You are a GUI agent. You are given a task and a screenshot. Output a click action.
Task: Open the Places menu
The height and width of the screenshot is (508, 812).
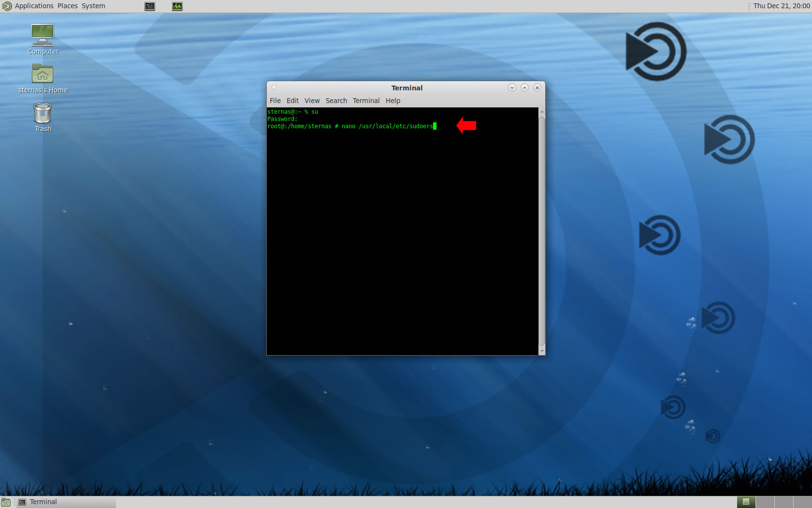(x=67, y=6)
